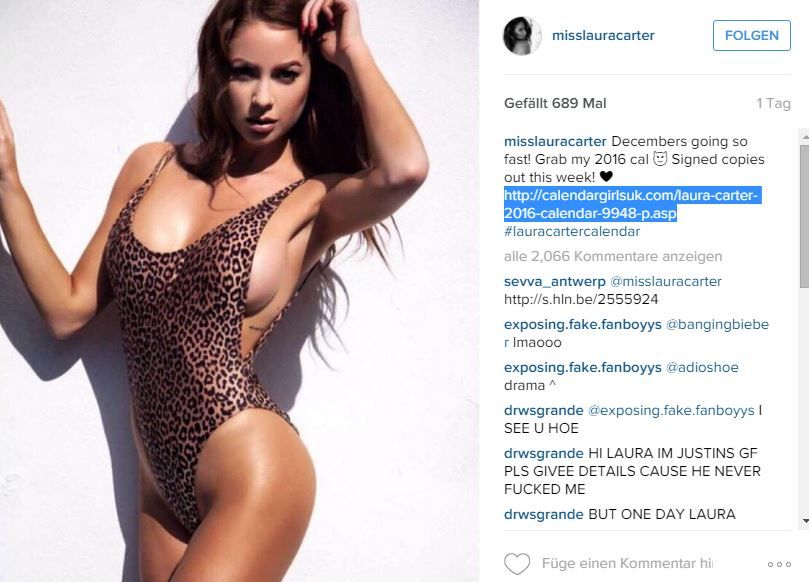Click the FOLGEN follow button
Viewport: 809px width, 582px height.
pos(752,36)
